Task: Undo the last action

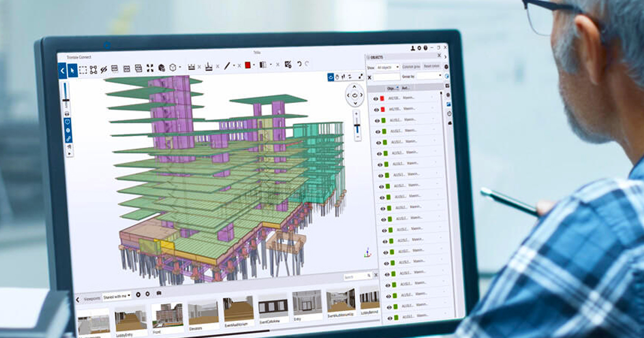Action: click(299, 64)
